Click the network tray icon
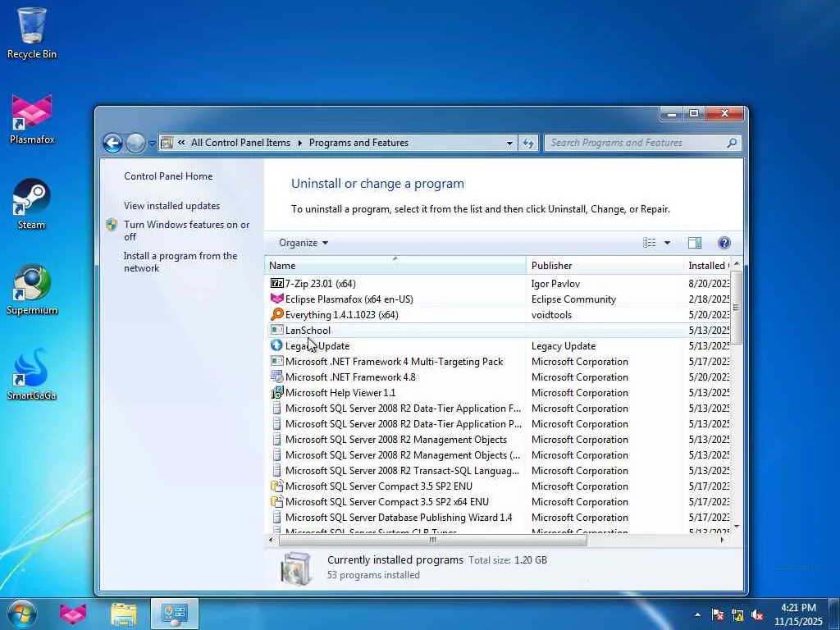The image size is (840, 630). 737,615
